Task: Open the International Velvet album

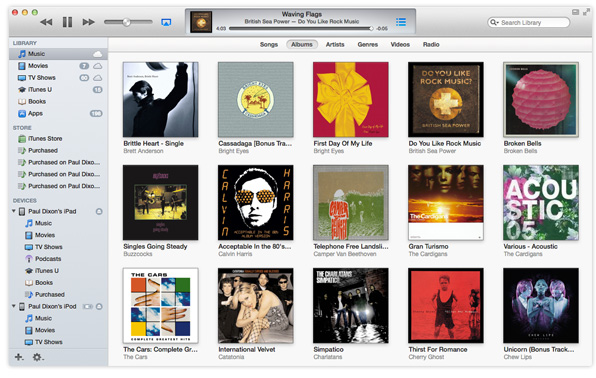Action: pyautogui.click(x=255, y=305)
